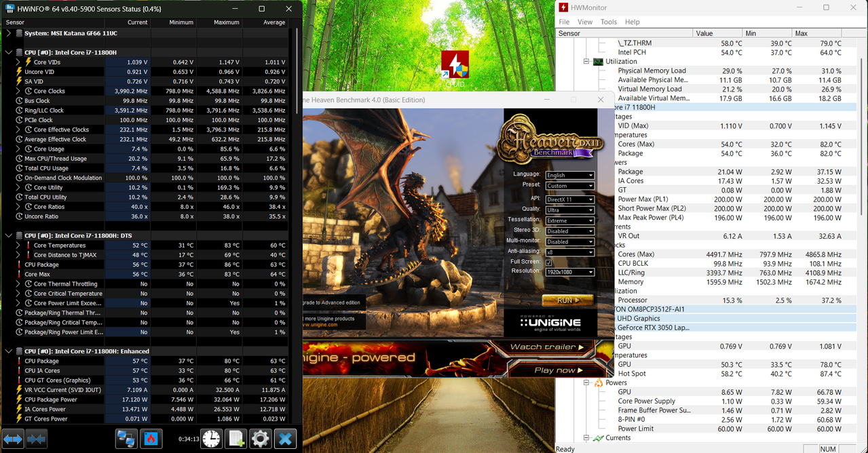
Task: Reset the elapsed time clock icon
Action: (211, 438)
